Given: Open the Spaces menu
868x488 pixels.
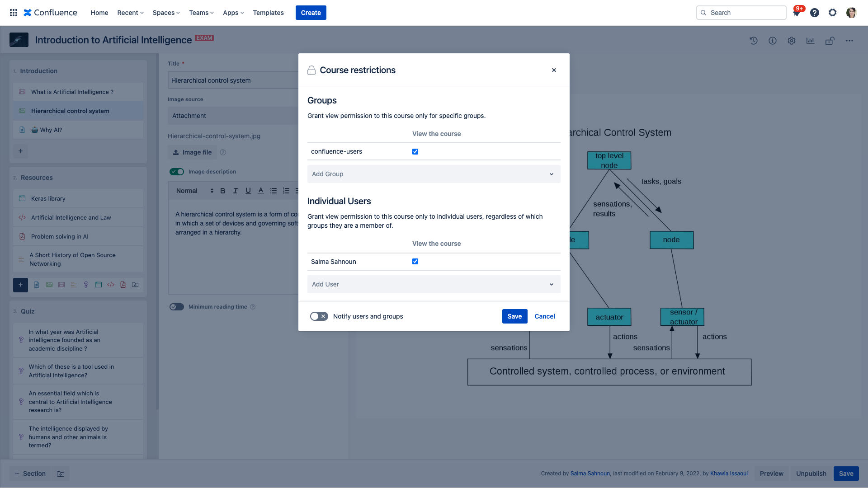Looking at the screenshot, I should coord(166,13).
